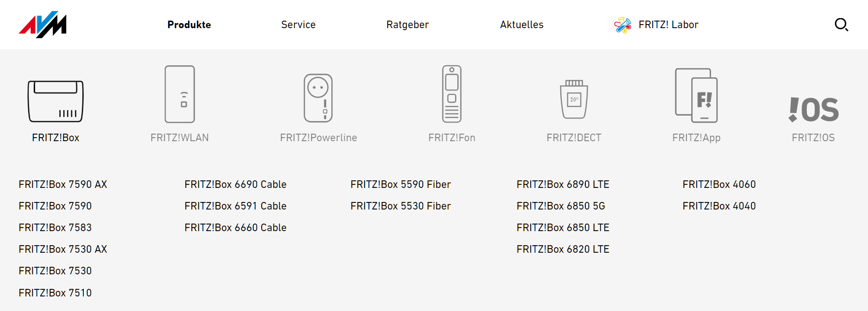Go to FRITZ!Box 7590 AX page
868x311 pixels.
[63, 184]
